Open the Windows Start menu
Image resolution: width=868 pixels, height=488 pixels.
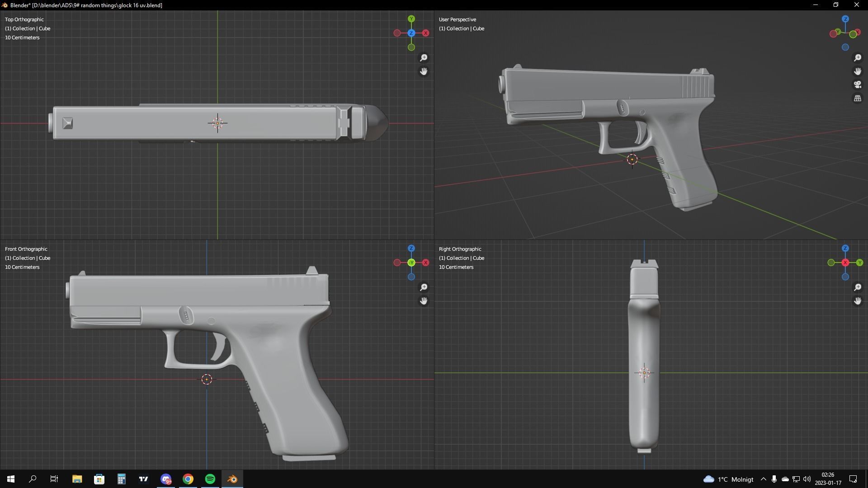(x=11, y=479)
